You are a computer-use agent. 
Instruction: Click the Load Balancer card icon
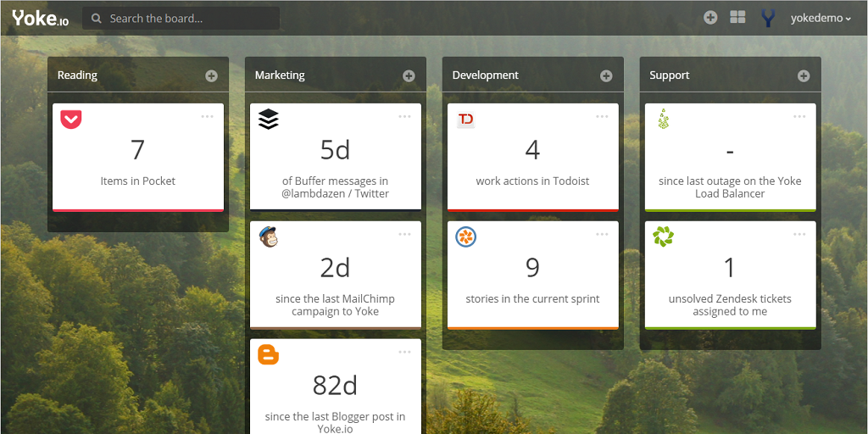point(663,119)
